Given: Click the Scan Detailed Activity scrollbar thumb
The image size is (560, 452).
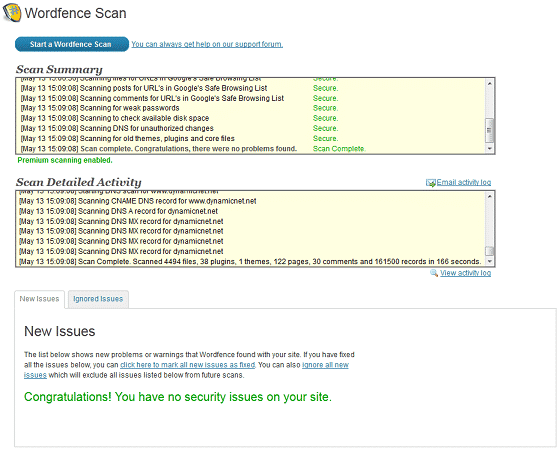Looking at the screenshot, I should pos(490,251).
